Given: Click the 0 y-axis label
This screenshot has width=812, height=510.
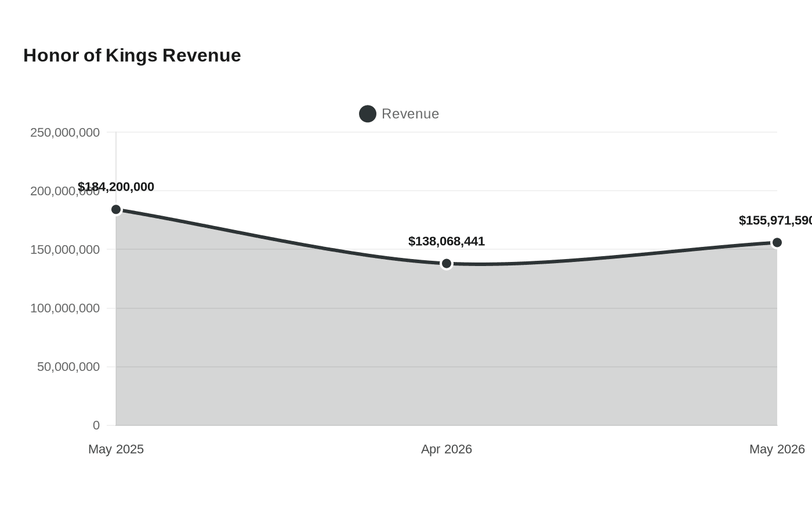Looking at the screenshot, I should [x=96, y=425].
